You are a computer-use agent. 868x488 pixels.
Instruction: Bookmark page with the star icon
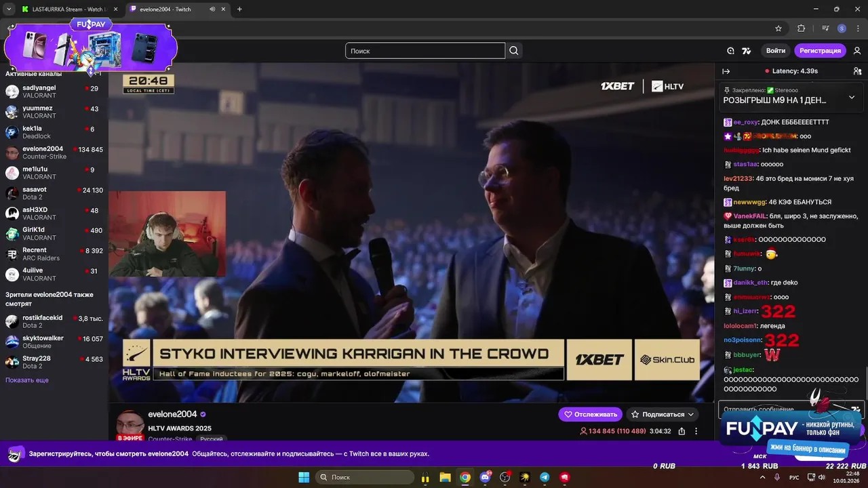pos(778,28)
